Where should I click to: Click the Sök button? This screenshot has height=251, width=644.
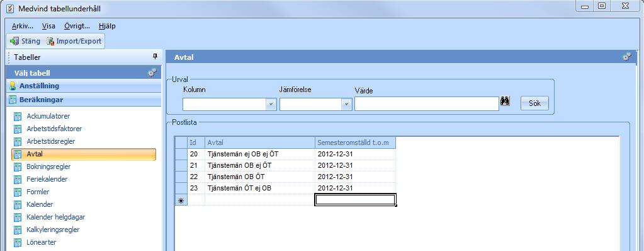(534, 103)
